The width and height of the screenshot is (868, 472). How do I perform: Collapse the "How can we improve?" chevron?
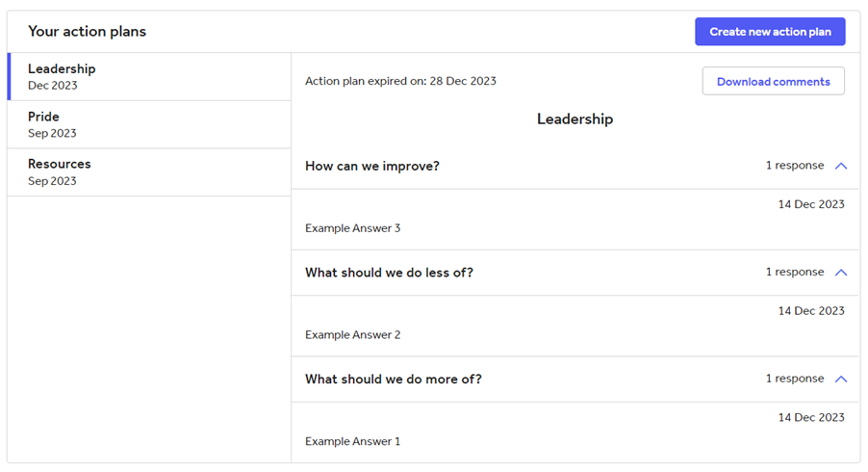[x=841, y=166]
